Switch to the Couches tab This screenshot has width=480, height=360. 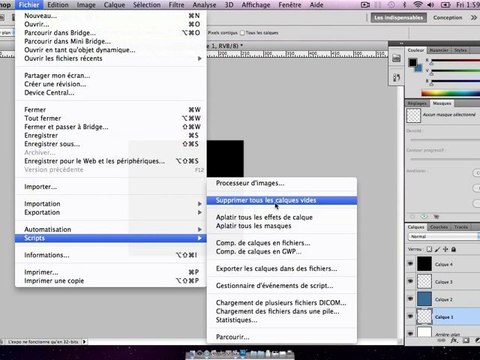pyautogui.click(x=439, y=227)
